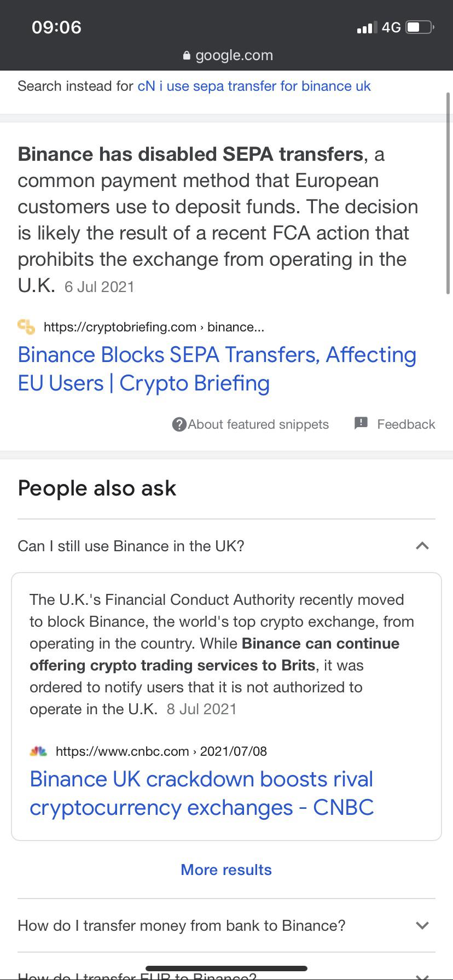Tap the 'More results' button
The height and width of the screenshot is (980, 453).
coord(226,870)
